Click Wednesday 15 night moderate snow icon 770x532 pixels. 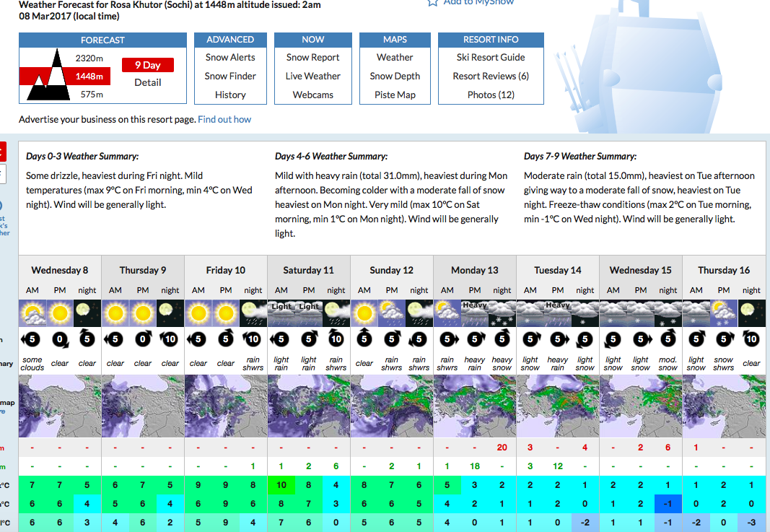tap(668, 313)
